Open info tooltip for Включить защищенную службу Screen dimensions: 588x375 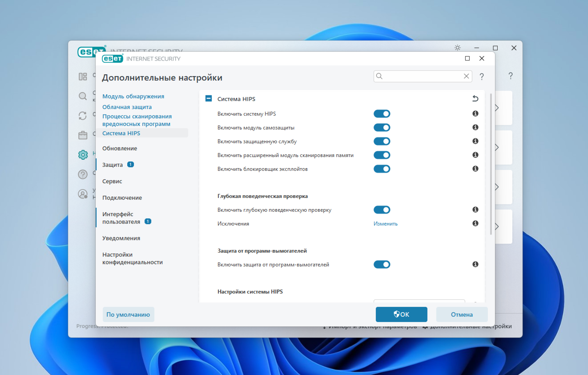click(475, 141)
